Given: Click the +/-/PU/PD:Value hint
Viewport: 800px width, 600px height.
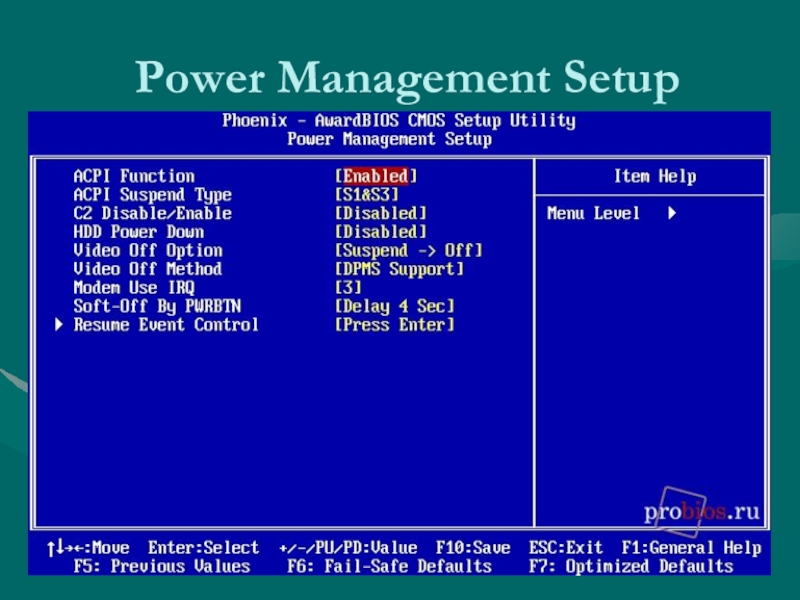Looking at the screenshot, I should pyautogui.click(x=348, y=548).
